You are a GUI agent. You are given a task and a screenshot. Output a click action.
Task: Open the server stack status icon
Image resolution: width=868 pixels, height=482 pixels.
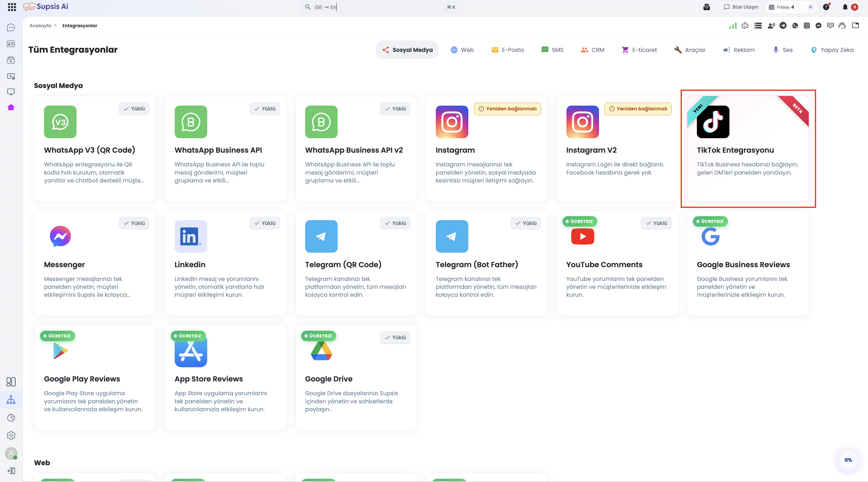(x=758, y=26)
